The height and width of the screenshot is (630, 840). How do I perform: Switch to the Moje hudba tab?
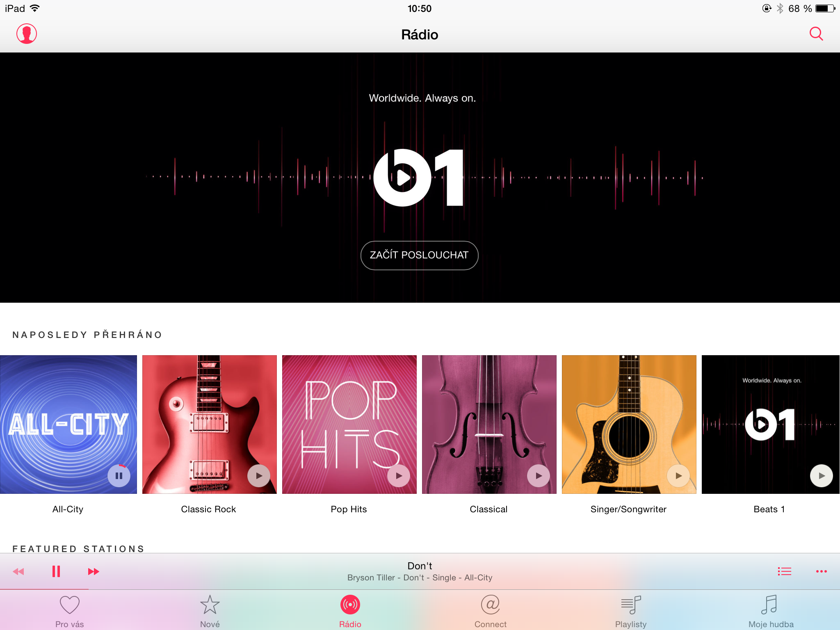point(771,611)
